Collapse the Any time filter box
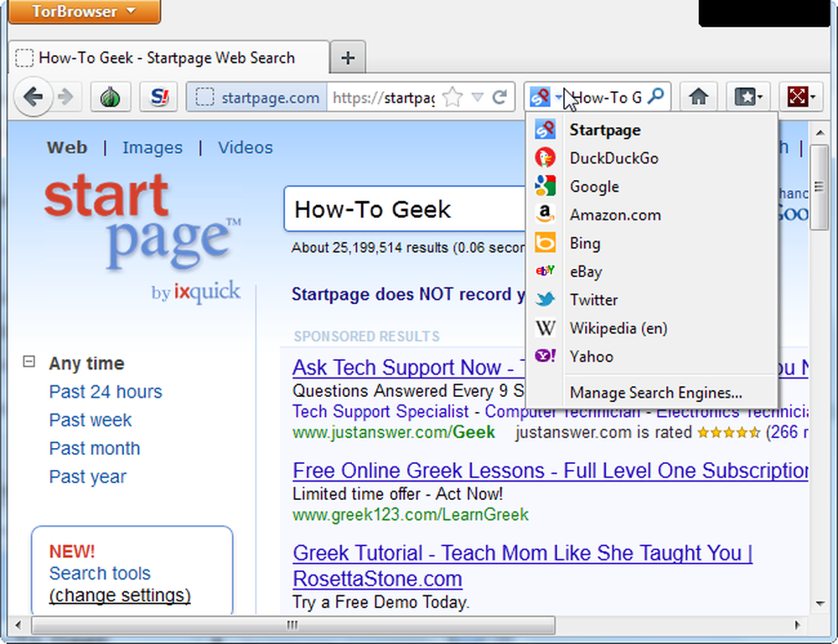838x644 pixels. (28, 362)
